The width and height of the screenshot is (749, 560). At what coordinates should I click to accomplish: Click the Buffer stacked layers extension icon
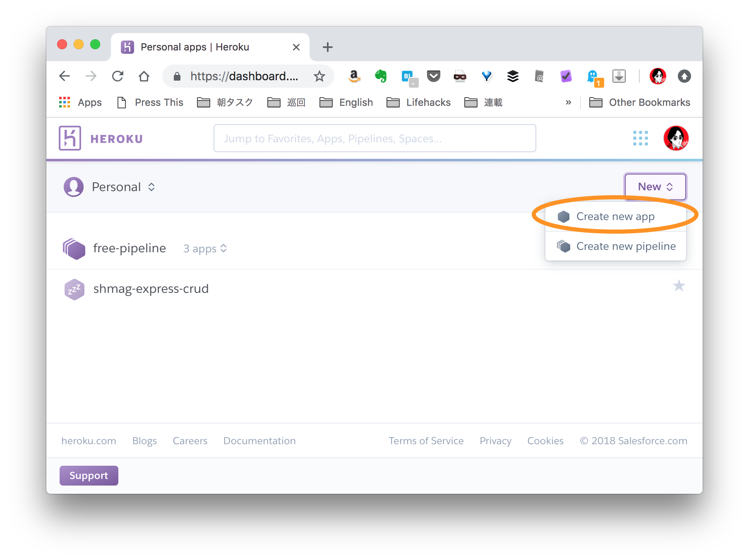[513, 76]
